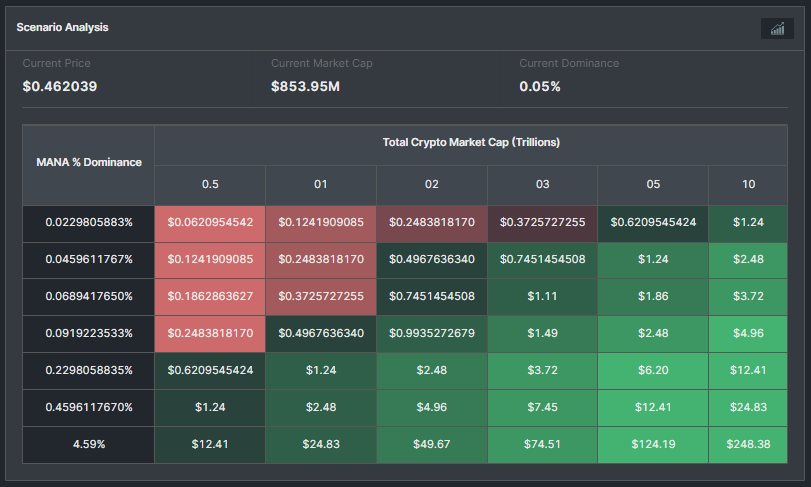Viewport: 811px width, 487px height.
Task: Click the $0.9935272679 scenario cell
Action: (431, 333)
